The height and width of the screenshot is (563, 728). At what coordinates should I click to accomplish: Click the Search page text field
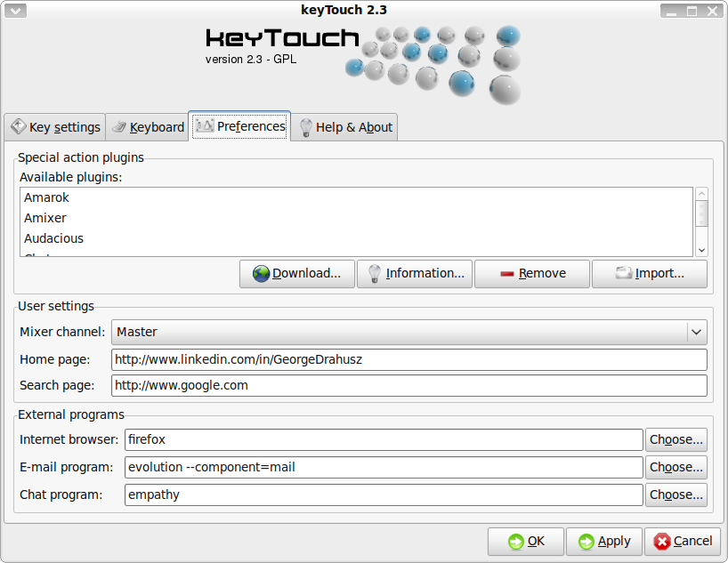408,386
